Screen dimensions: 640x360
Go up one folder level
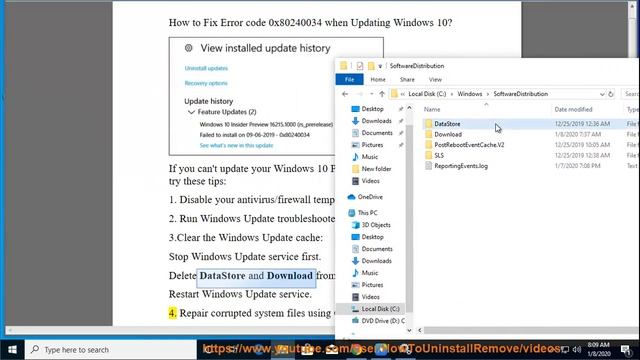pos(382,94)
